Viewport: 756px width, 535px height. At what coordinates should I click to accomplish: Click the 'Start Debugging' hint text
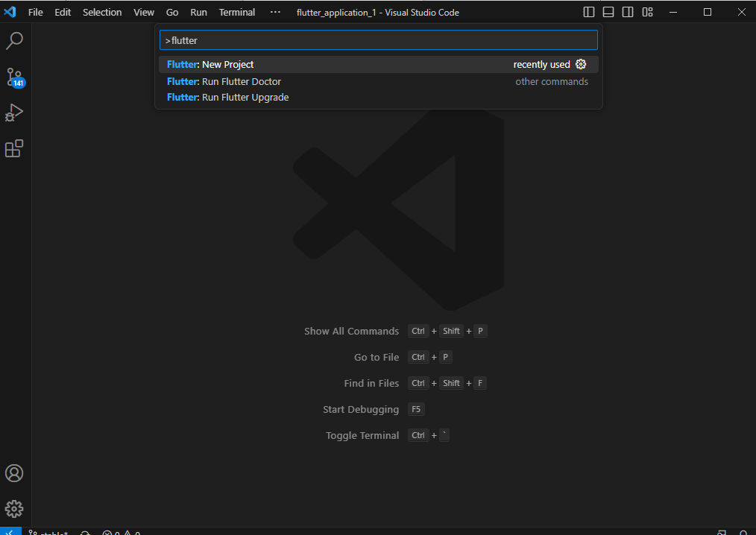coord(361,410)
